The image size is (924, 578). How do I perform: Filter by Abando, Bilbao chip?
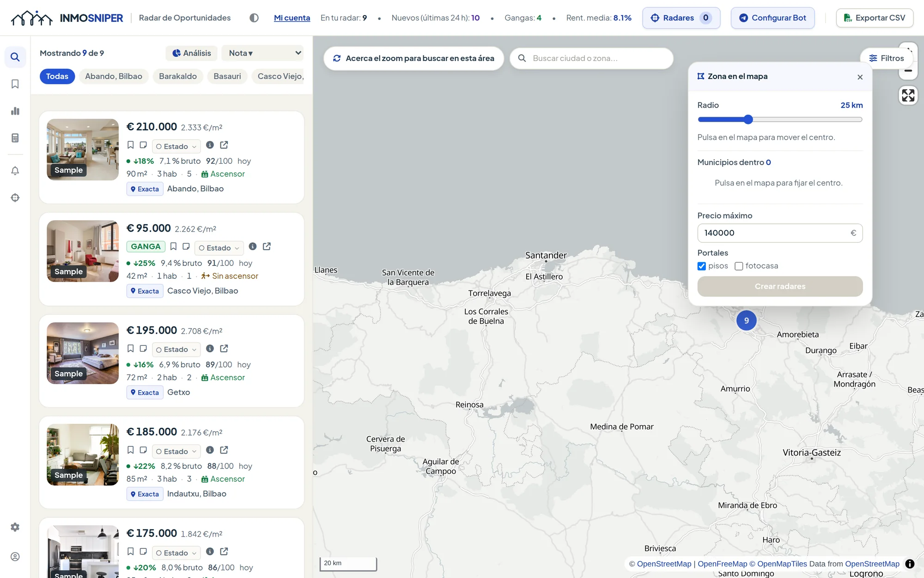pos(114,76)
